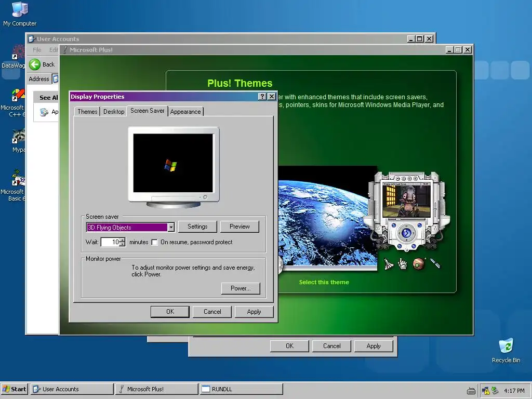Click the Preview button
532x399 pixels.
pyautogui.click(x=240, y=227)
